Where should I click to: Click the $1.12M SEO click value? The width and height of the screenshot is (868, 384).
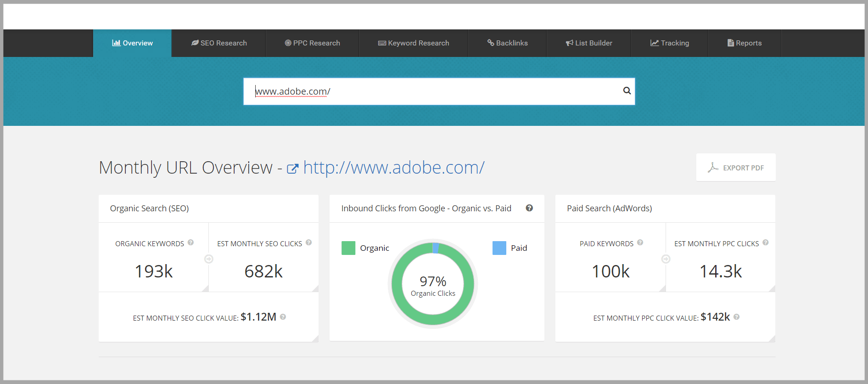pos(258,317)
